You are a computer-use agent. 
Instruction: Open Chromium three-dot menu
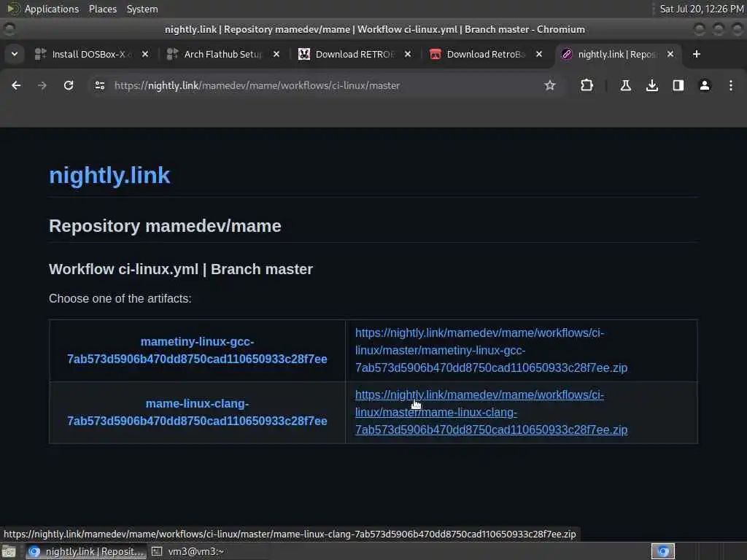click(730, 85)
